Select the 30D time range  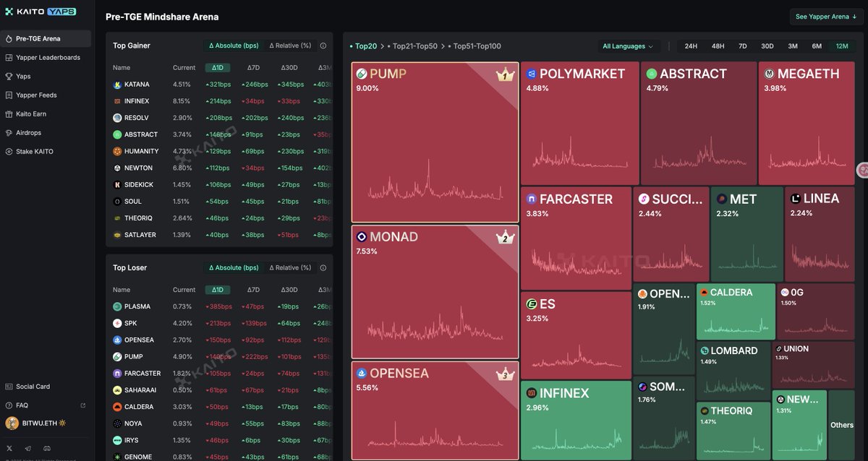(767, 46)
